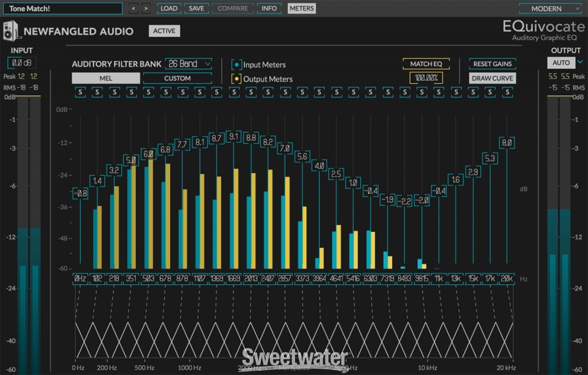Screen dimensions: 588x375
Task: Click the 2.9 gain handle at 15k
Action: coord(473,172)
